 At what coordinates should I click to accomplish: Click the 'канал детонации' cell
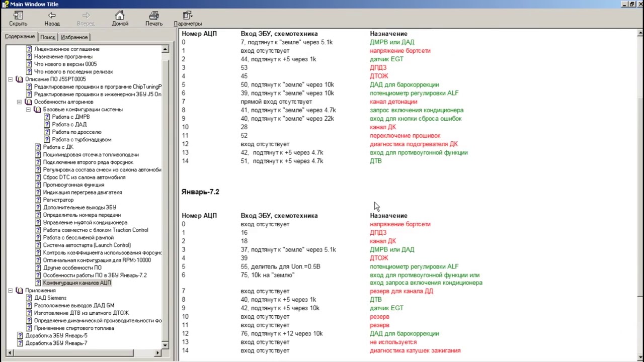(x=393, y=102)
